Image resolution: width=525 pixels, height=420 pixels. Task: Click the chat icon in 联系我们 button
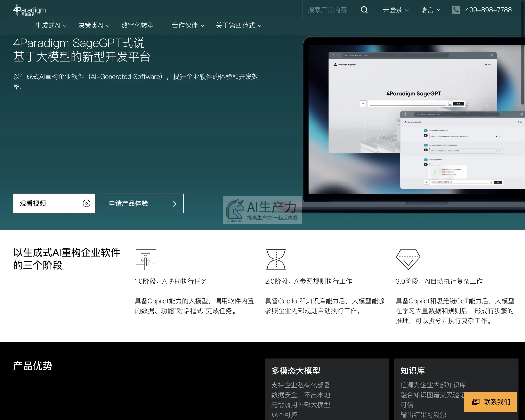(476, 402)
